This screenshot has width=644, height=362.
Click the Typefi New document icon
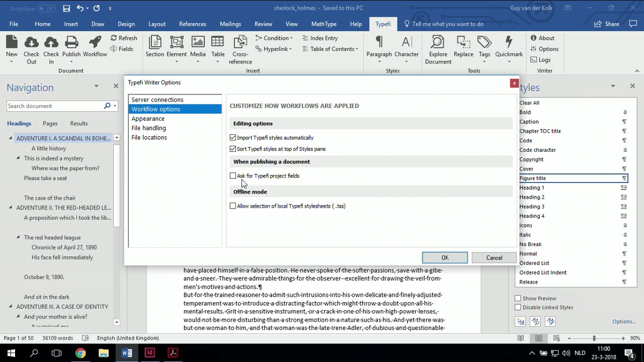tap(12, 42)
